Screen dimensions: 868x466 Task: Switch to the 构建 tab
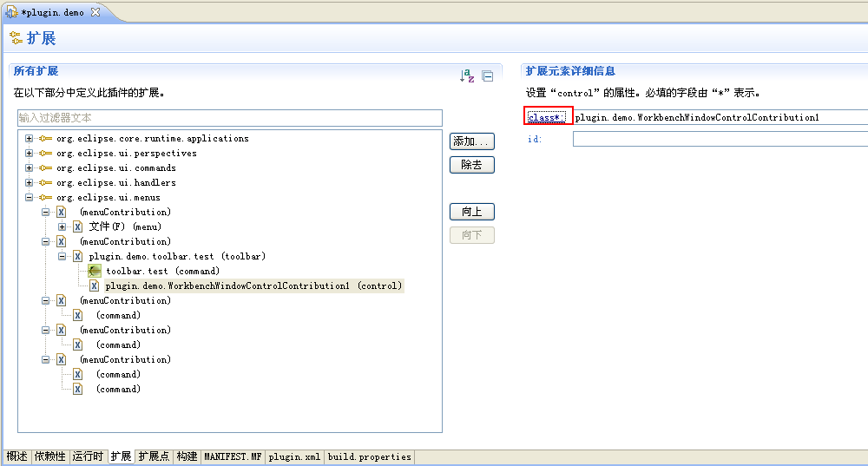point(187,456)
